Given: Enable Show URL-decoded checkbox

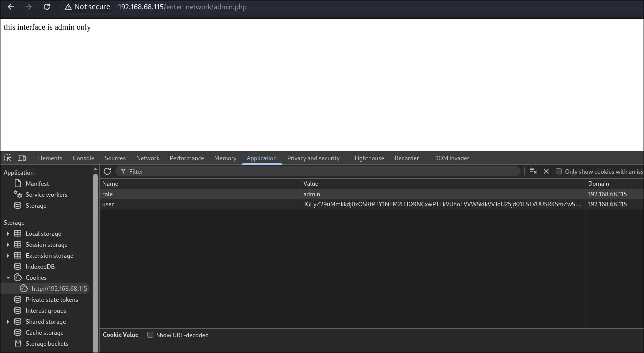Looking at the screenshot, I should [150, 335].
